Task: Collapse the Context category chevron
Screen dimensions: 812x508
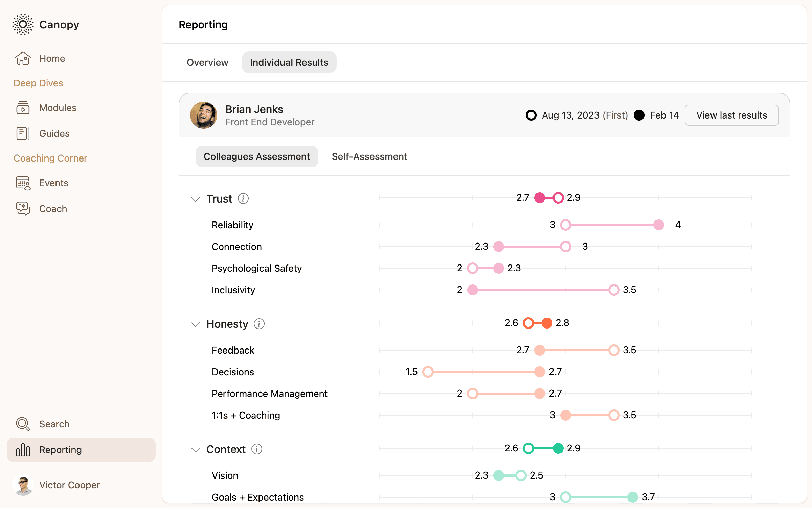Action: (196, 450)
